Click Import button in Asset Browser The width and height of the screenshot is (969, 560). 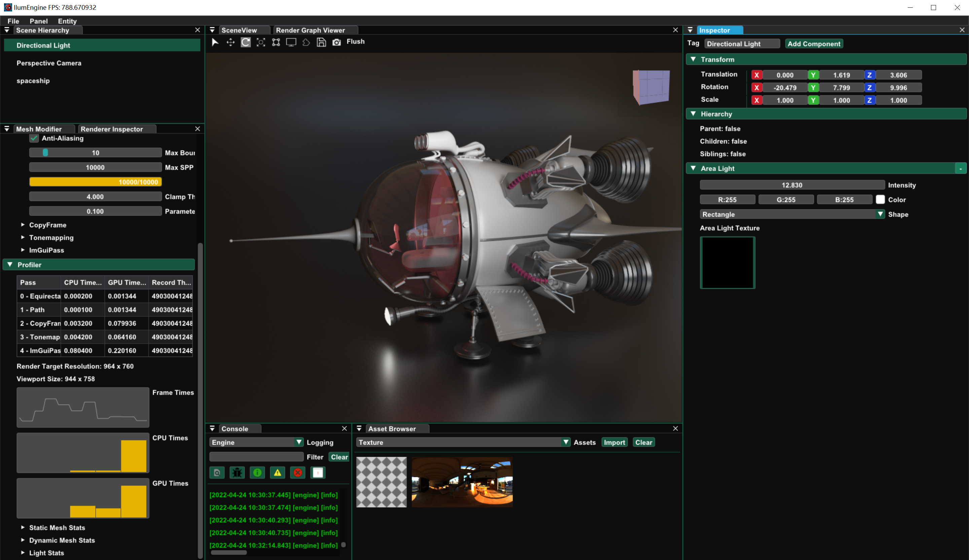pyautogui.click(x=614, y=442)
